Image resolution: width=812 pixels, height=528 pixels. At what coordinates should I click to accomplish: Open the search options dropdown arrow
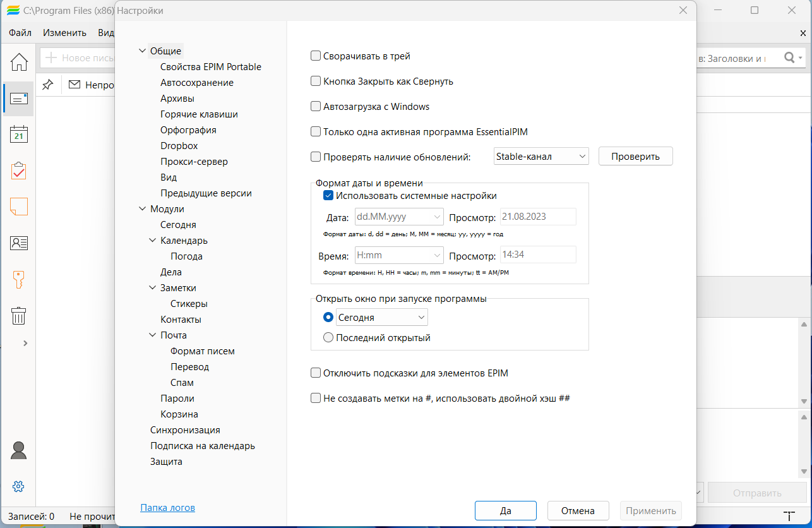pos(801,58)
